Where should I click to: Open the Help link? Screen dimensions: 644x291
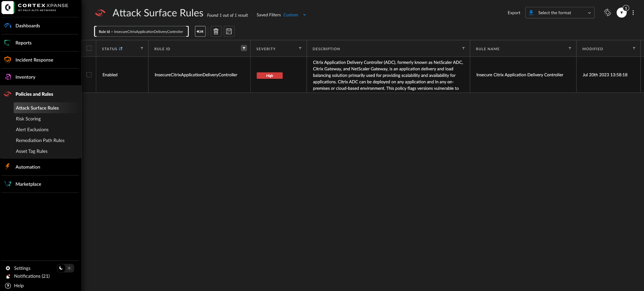click(19, 286)
